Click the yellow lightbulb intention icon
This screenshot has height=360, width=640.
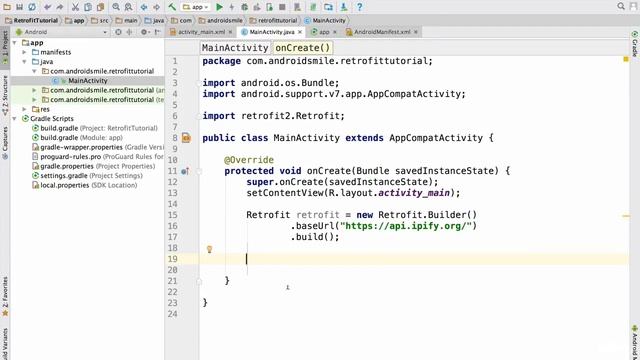[209, 249]
